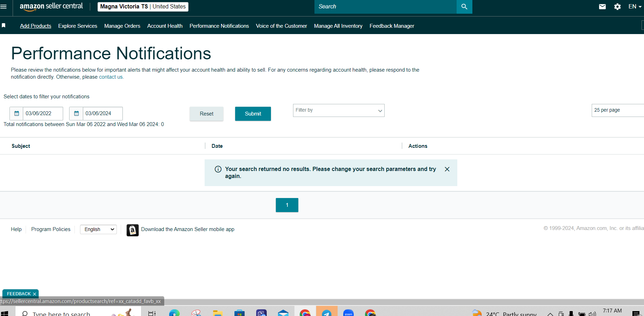Open Add Products in the nav bar
The height and width of the screenshot is (316, 644).
[35, 26]
